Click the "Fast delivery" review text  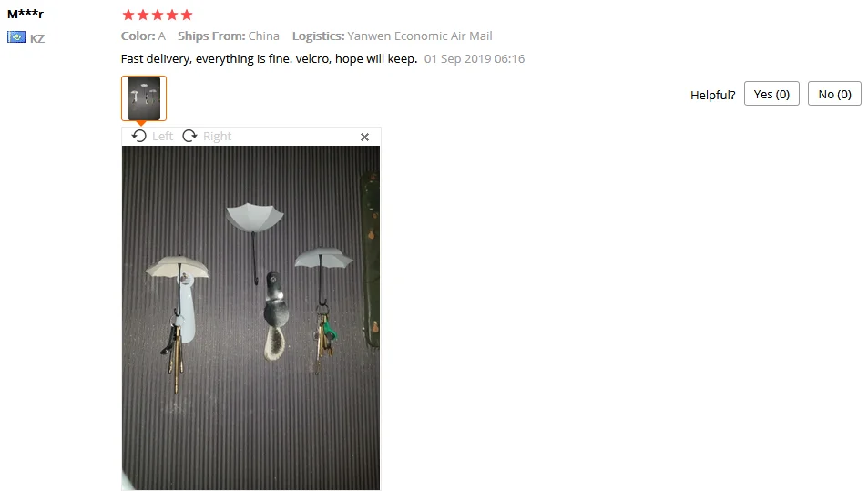[x=269, y=58]
